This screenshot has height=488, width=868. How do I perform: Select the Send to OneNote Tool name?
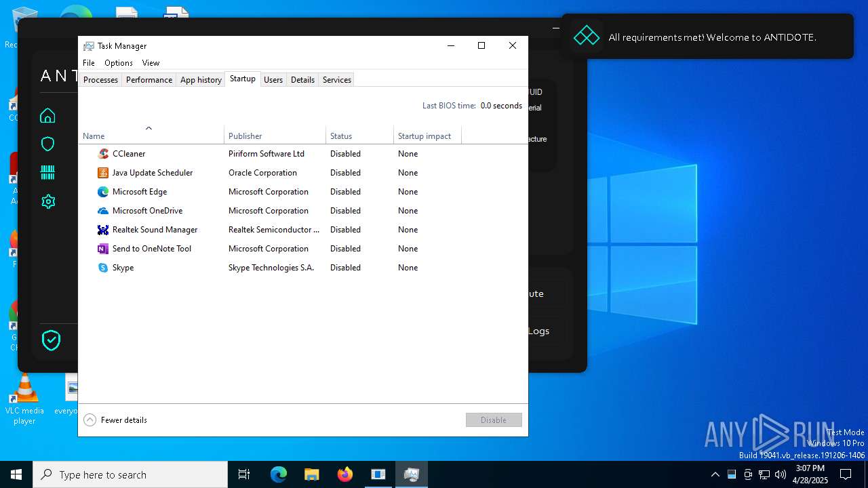pos(152,249)
